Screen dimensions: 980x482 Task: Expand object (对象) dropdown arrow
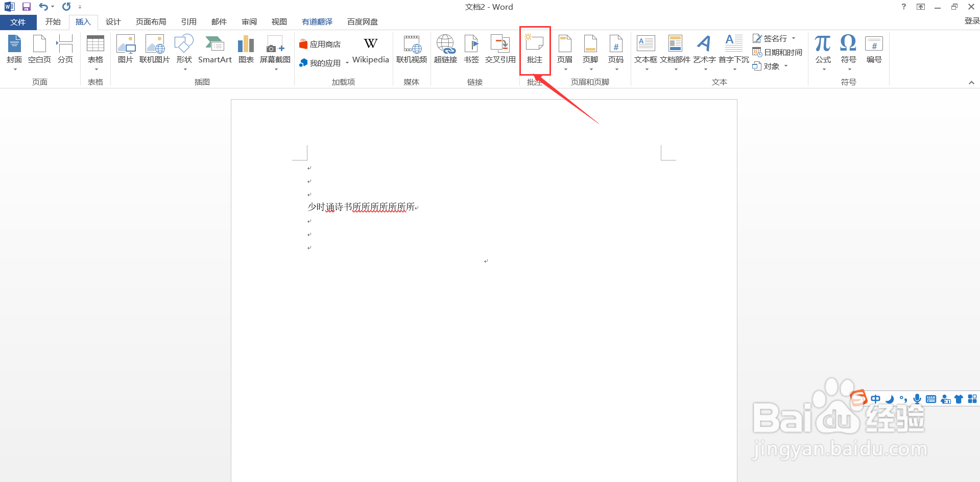point(786,66)
